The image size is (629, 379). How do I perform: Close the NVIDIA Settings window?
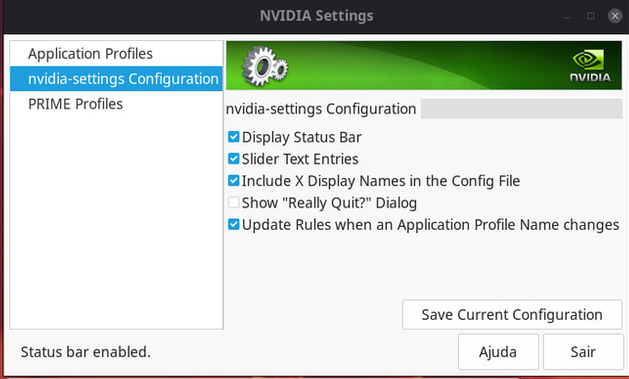[615, 16]
